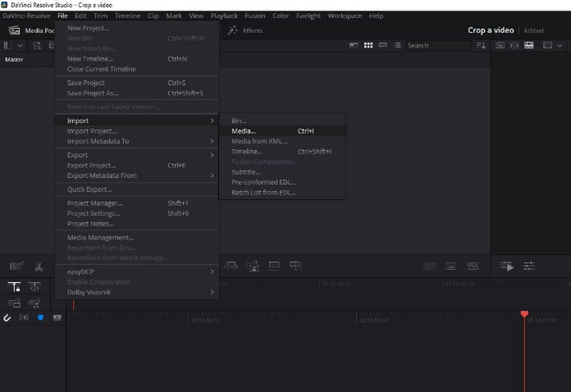Click the add track icon
571x392 pixels.
click(57, 318)
